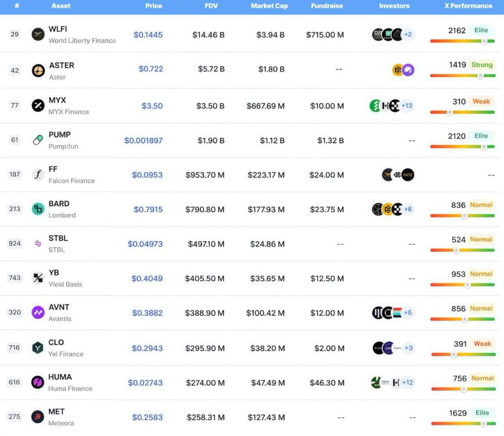Sort by the X Performance column header
The image size is (504, 436).
pos(468,6)
